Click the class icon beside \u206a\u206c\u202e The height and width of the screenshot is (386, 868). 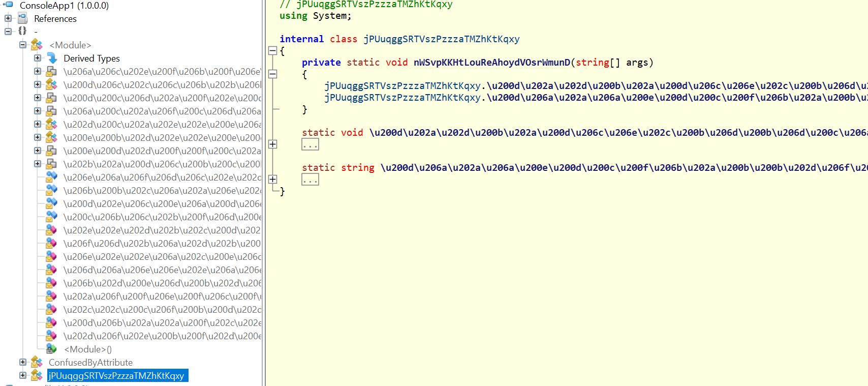pyautogui.click(x=52, y=71)
